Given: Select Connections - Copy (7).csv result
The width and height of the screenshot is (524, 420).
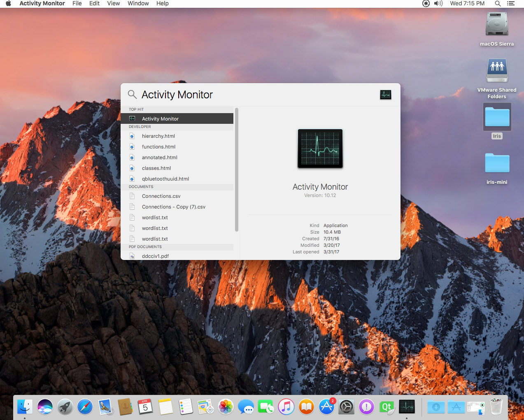Looking at the screenshot, I should (x=177, y=207).
